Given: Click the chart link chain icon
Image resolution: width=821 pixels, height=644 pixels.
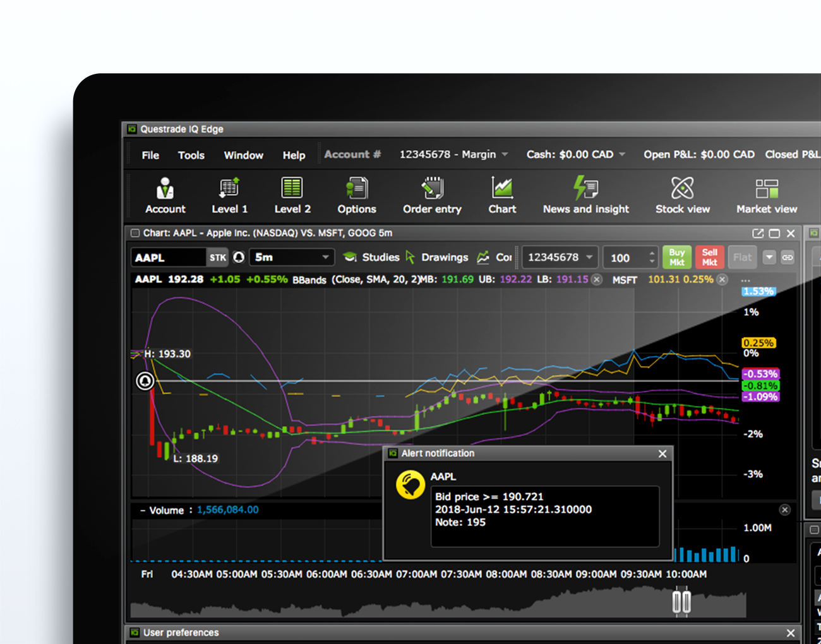Looking at the screenshot, I should tap(788, 257).
